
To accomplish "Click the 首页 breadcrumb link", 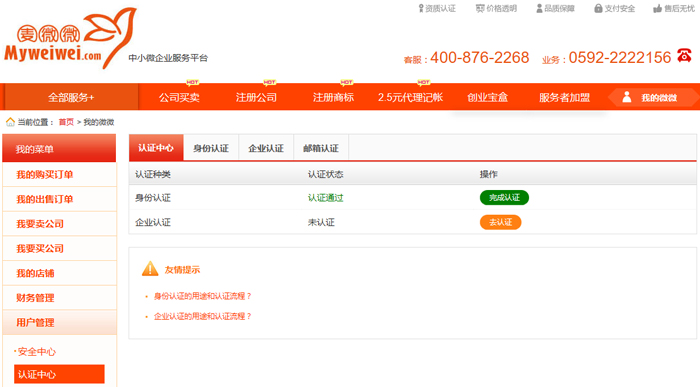I will 66,122.
